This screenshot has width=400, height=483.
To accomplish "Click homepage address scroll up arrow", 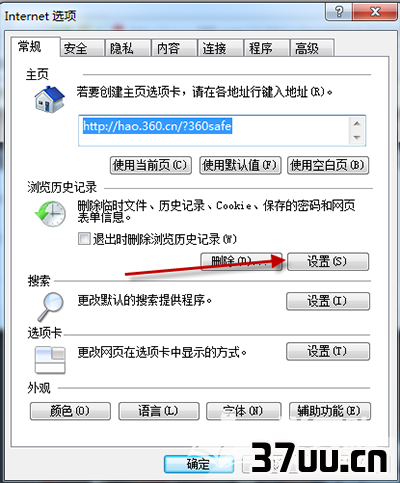I will 357,124.
